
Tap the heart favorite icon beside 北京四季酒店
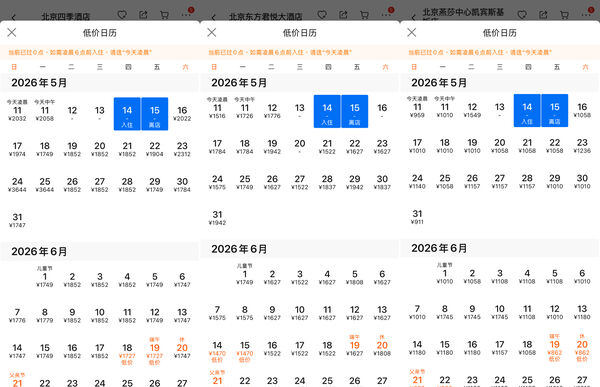(x=122, y=15)
